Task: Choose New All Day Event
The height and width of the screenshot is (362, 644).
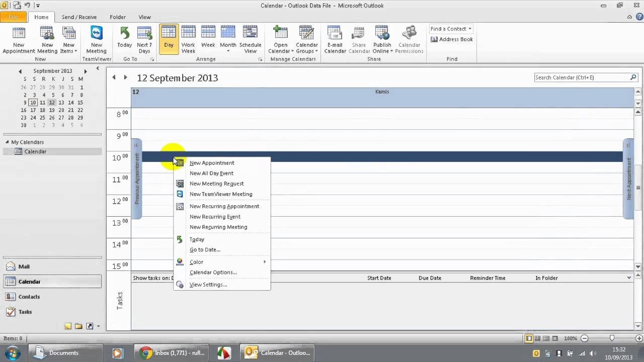Action: coord(222,173)
